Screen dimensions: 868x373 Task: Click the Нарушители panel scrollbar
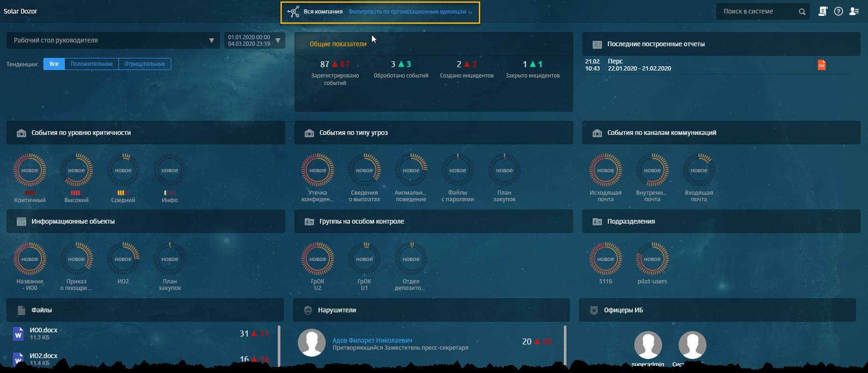(x=565, y=345)
